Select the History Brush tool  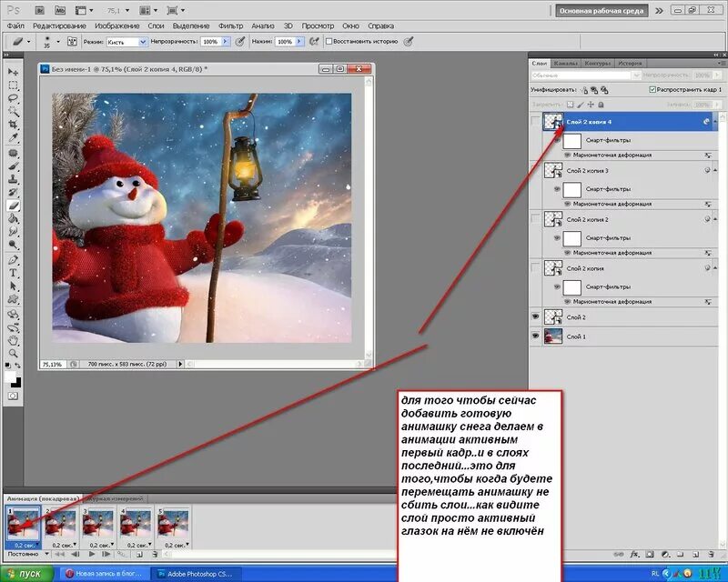point(13,192)
